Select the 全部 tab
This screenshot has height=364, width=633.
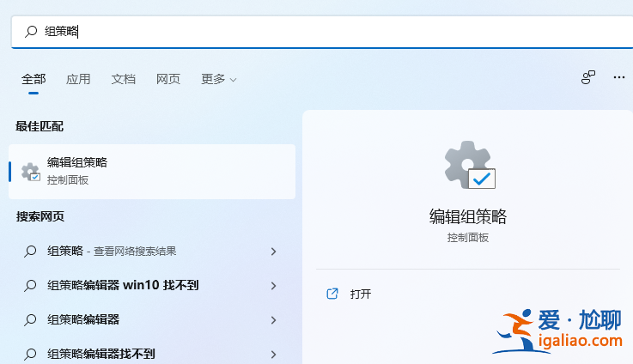coord(33,79)
